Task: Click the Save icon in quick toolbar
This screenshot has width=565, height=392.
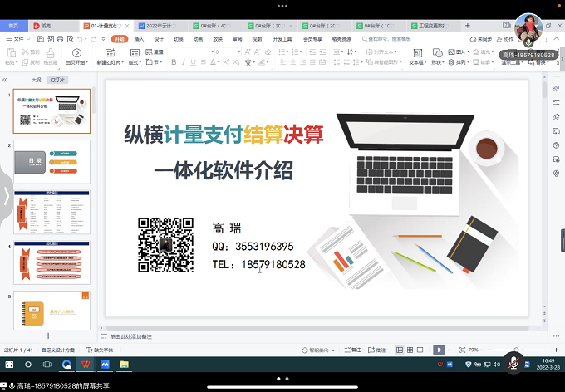Action: click(41, 39)
